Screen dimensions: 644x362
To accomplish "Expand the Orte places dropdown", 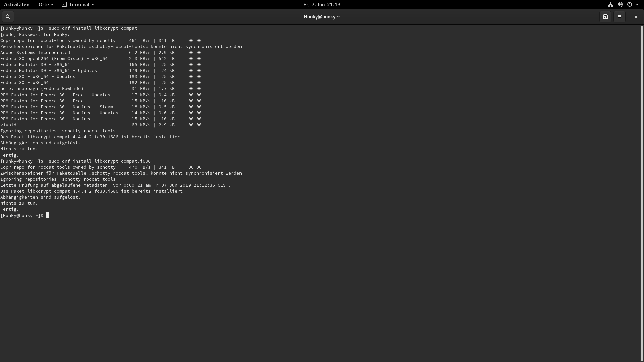I will click(x=46, y=5).
